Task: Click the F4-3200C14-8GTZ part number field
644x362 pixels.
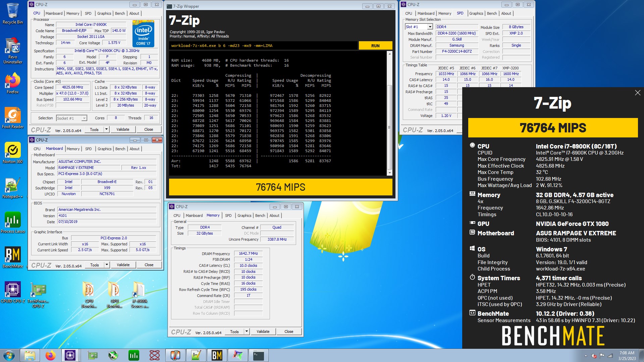Action: click(457, 51)
